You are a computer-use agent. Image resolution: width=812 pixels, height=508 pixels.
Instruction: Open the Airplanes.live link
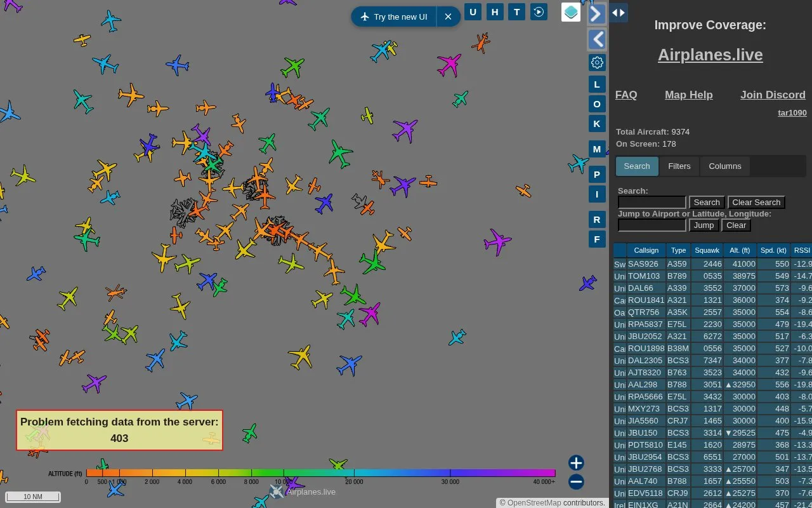click(710, 55)
